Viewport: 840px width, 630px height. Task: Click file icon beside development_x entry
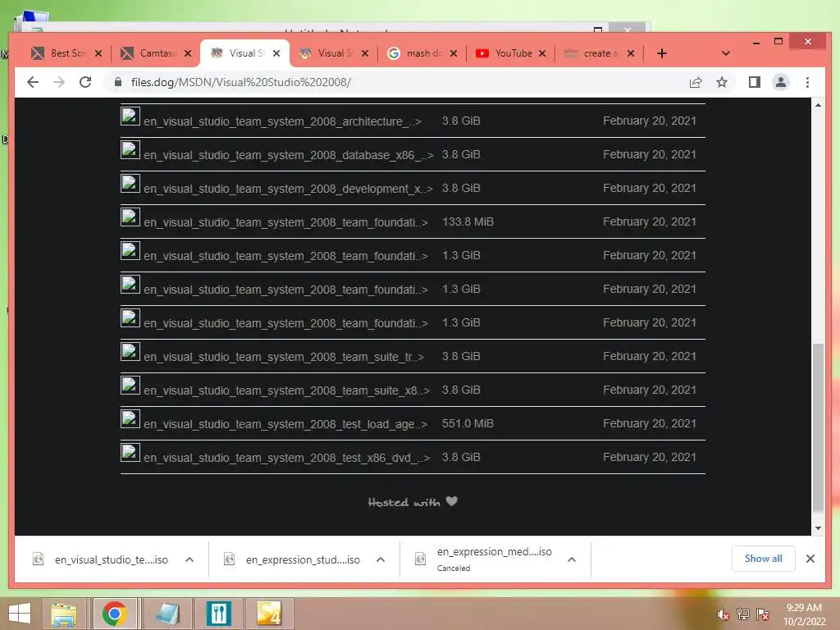point(130,184)
